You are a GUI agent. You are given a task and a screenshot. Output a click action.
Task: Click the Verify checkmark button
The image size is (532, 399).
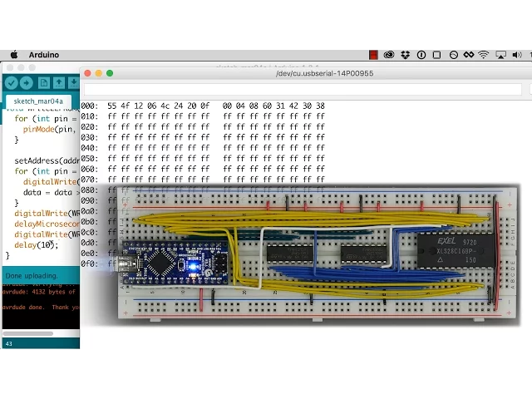click(11, 83)
